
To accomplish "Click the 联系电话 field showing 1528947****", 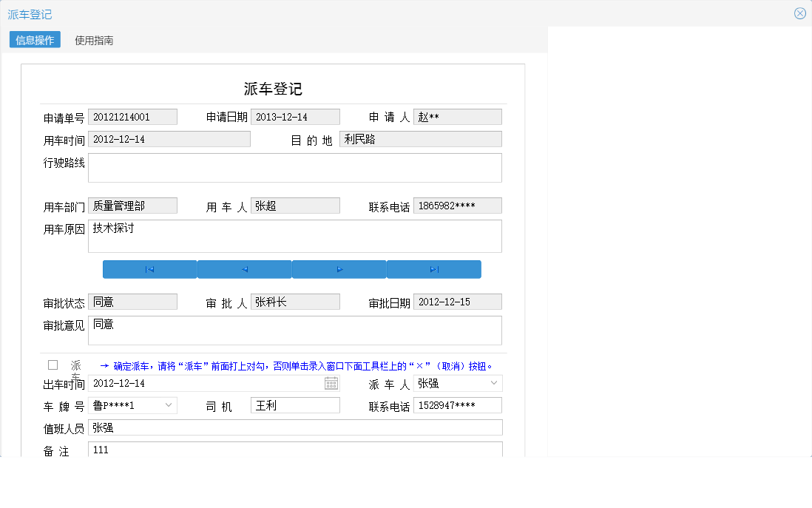I will (x=457, y=404).
